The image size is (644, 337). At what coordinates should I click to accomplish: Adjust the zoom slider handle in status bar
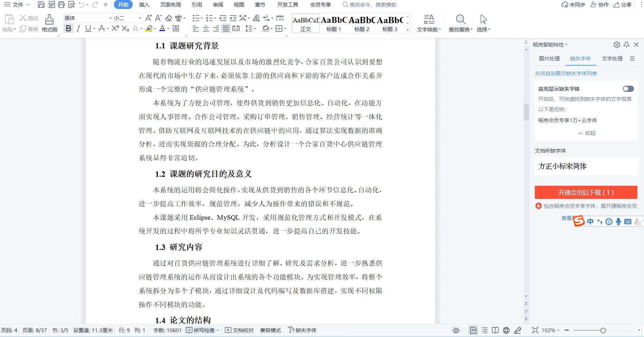[x=603, y=330]
